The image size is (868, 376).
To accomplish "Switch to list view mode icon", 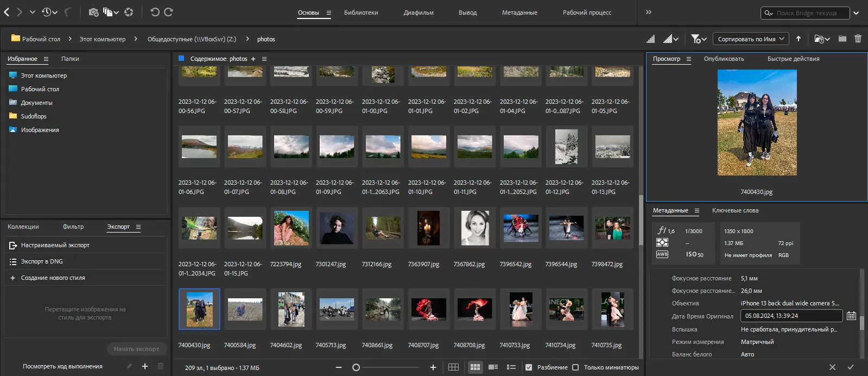I will (x=511, y=367).
